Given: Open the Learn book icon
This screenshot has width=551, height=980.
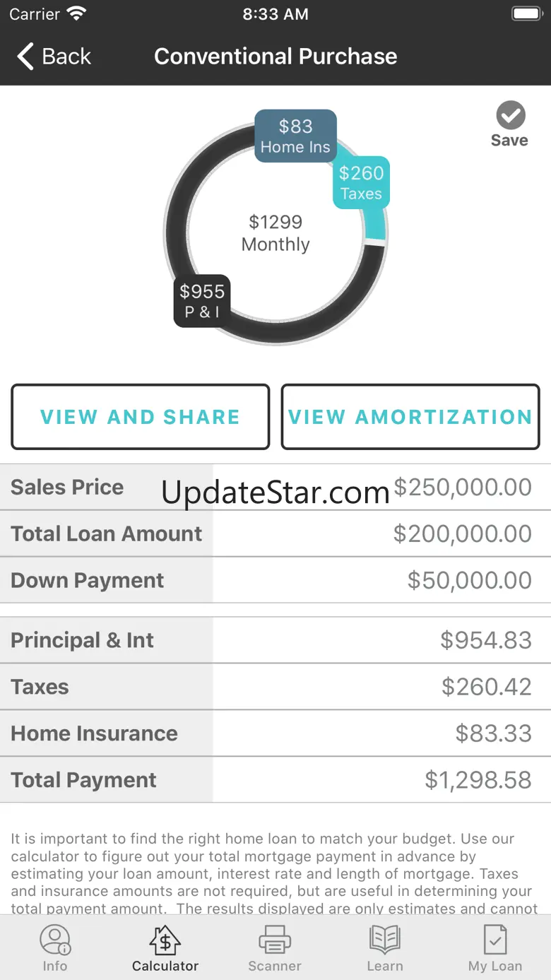Looking at the screenshot, I should (x=385, y=940).
